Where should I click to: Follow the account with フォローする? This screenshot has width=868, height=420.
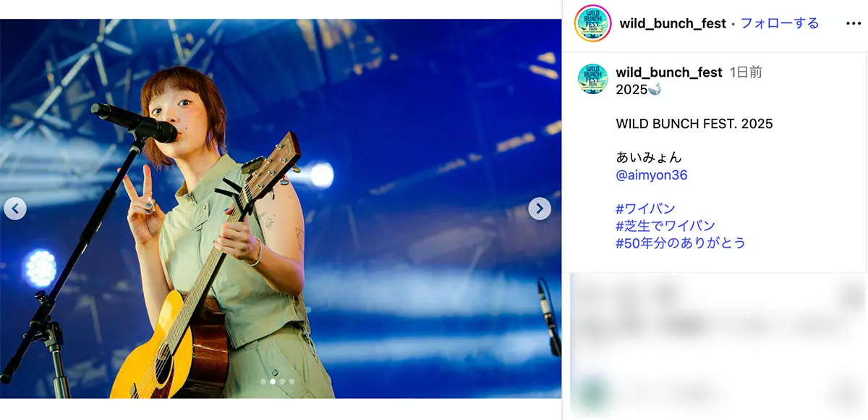[x=780, y=23]
